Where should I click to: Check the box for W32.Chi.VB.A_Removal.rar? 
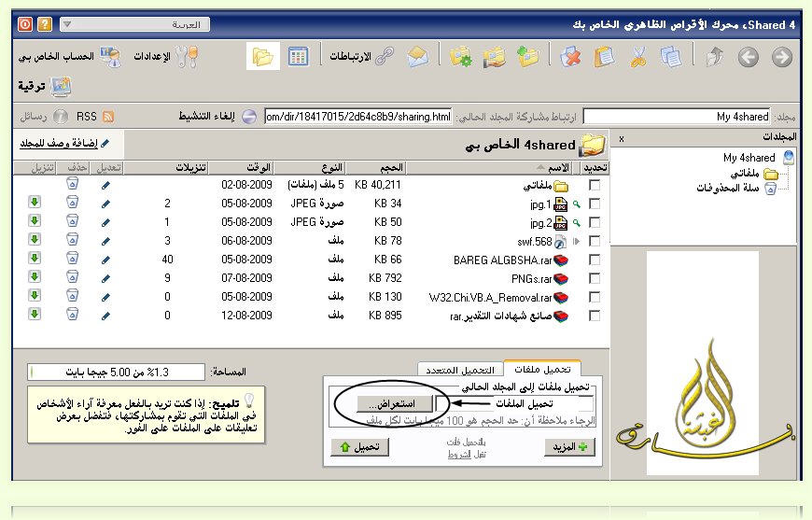(595, 297)
